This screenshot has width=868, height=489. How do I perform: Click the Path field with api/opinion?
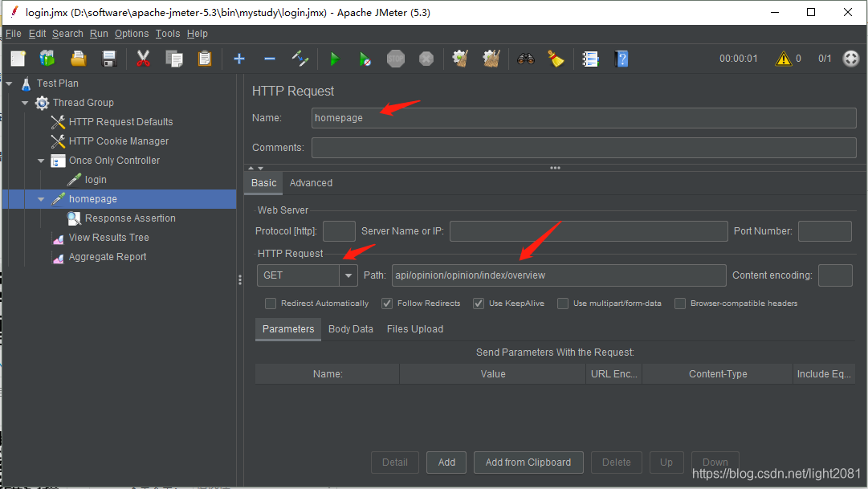point(559,275)
